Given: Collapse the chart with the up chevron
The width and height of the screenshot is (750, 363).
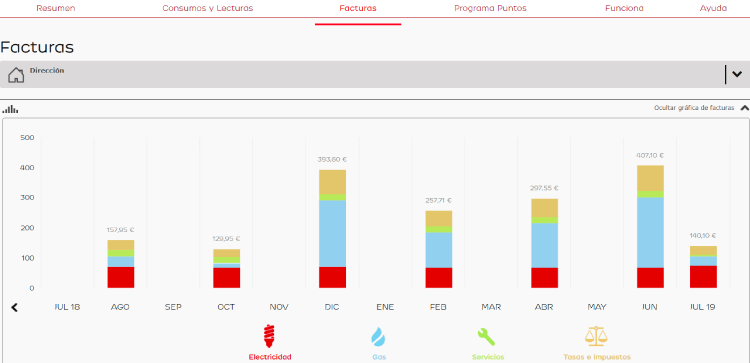Looking at the screenshot, I should pyautogui.click(x=744, y=108).
